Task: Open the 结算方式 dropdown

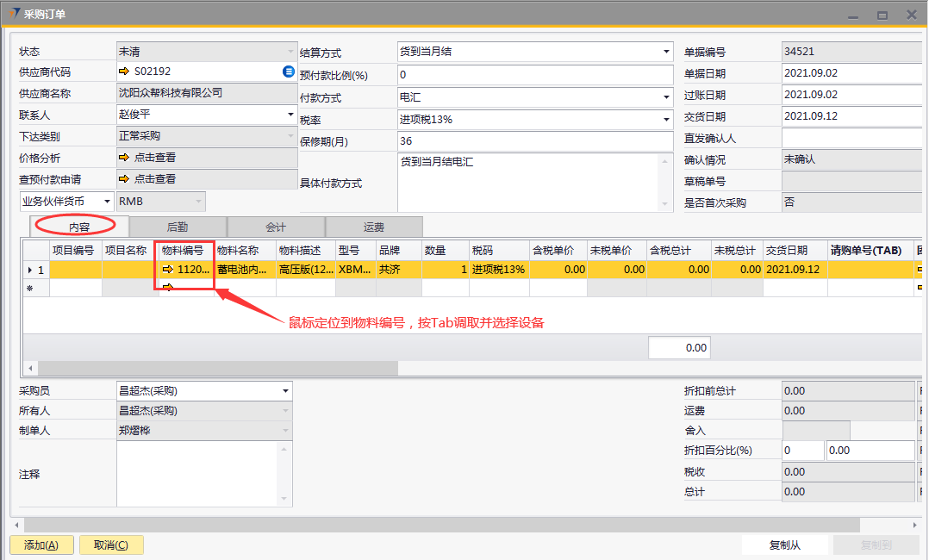Action: [666, 52]
